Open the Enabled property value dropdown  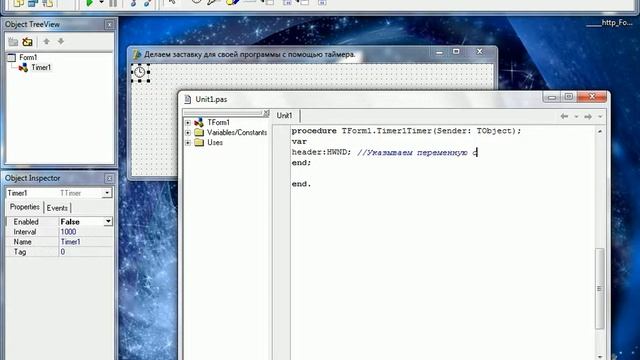108,222
